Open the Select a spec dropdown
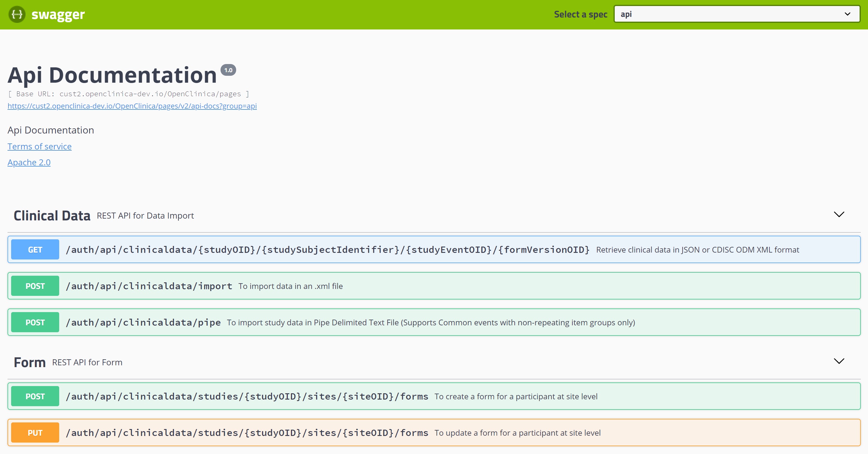Image resolution: width=868 pixels, height=454 pixels. tap(737, 14)
